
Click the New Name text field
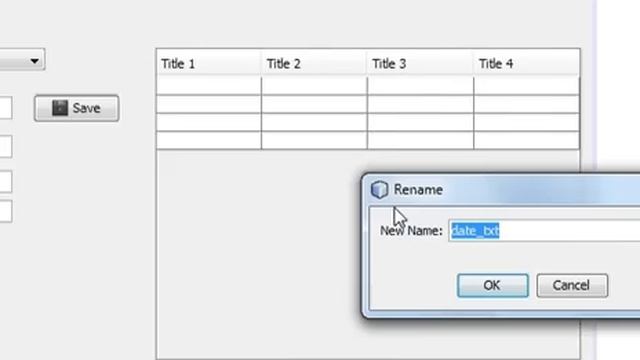pos(544,231)
